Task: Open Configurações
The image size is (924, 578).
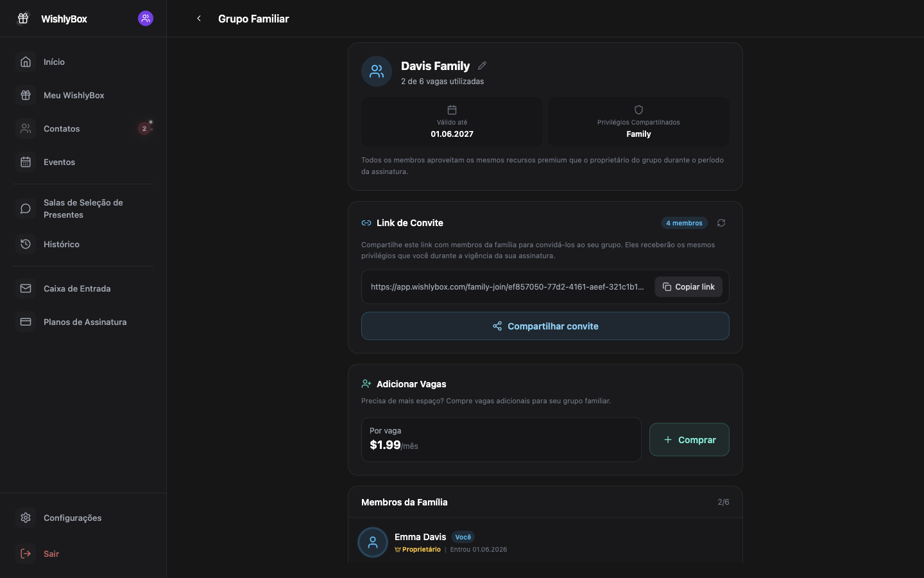Action: (83, 518)
